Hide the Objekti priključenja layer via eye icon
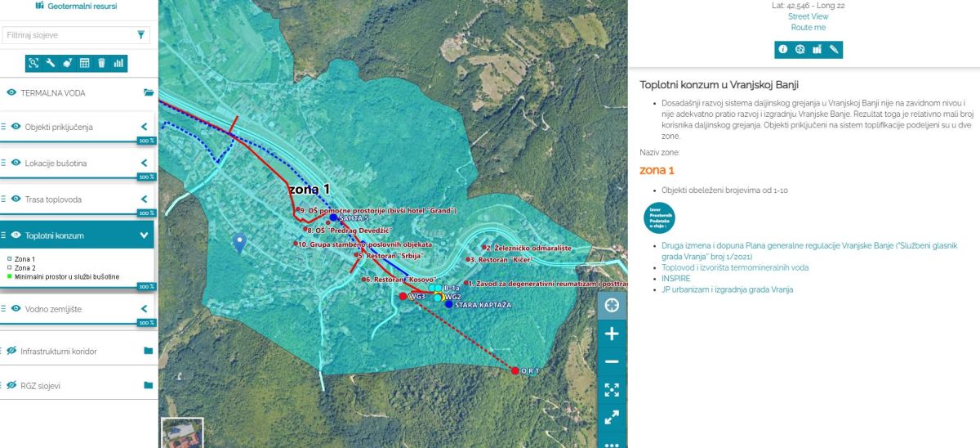Image resolution: width=980 pixels, height=448 pixels. point(16,127)
